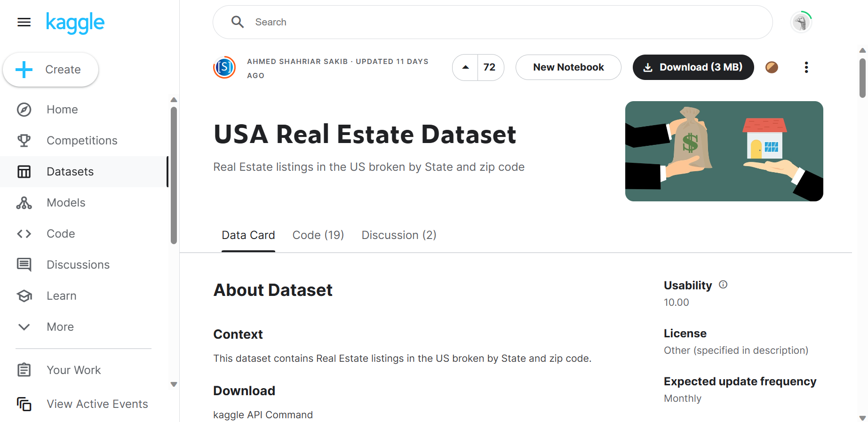Open Home via compass icon

pos(24,110)
